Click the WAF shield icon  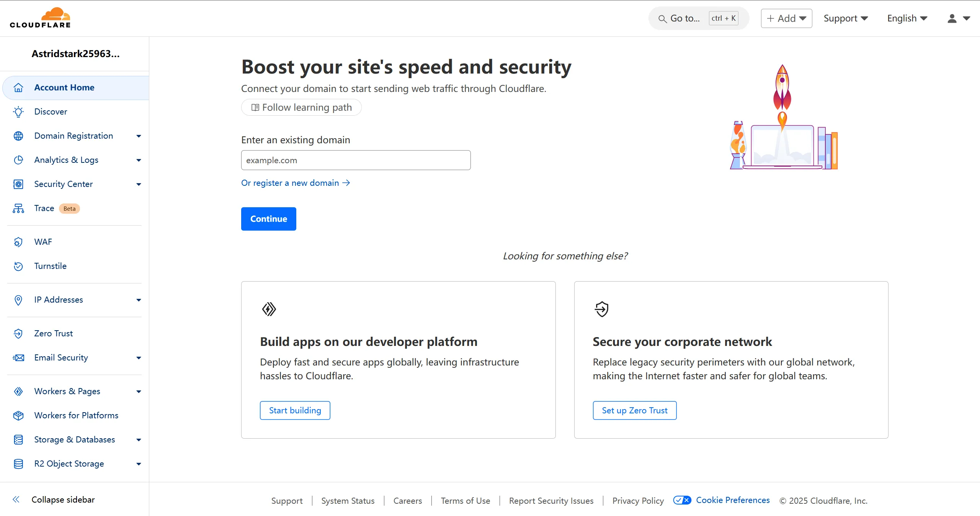[x=18, y=242]
